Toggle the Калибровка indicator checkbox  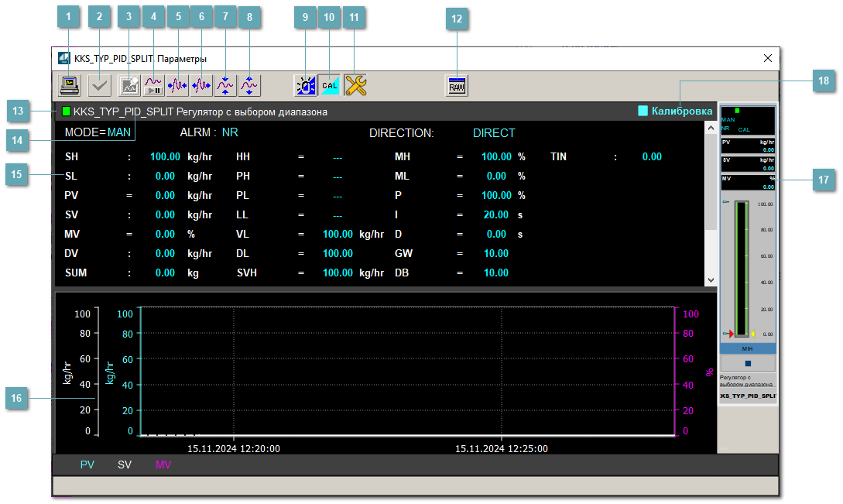click(643, 111)
